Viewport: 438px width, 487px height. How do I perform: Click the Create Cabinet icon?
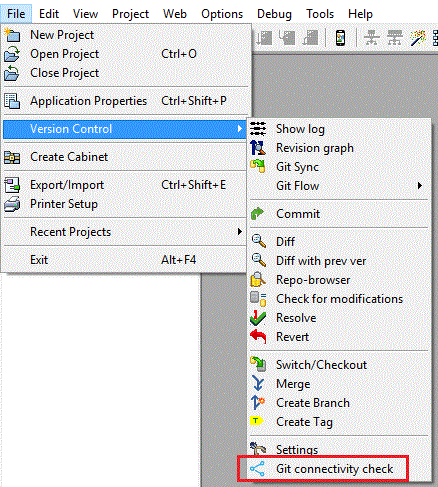(12, 157)
